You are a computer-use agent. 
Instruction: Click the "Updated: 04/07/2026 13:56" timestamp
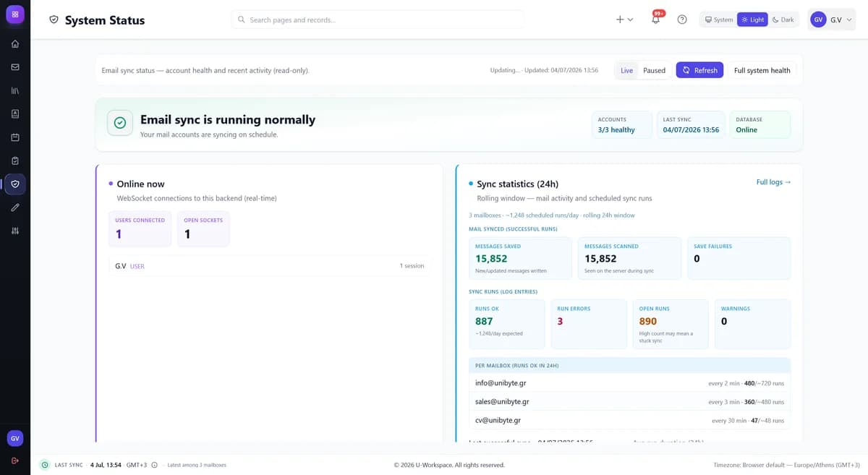point(561,70)
